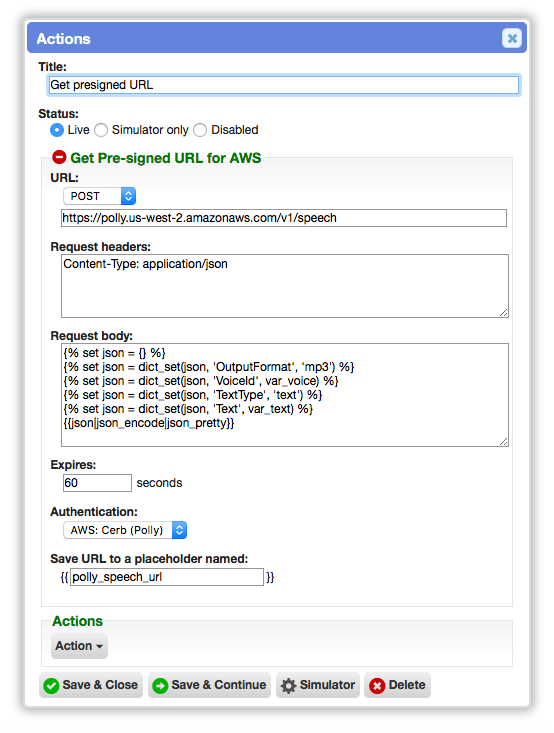Expand the Action dropdown menu

click(x=79, y=646)
